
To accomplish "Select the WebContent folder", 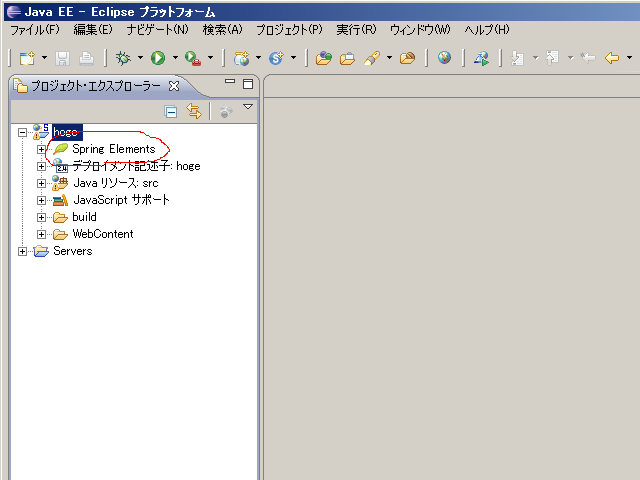I will click(x=103, y=234).
